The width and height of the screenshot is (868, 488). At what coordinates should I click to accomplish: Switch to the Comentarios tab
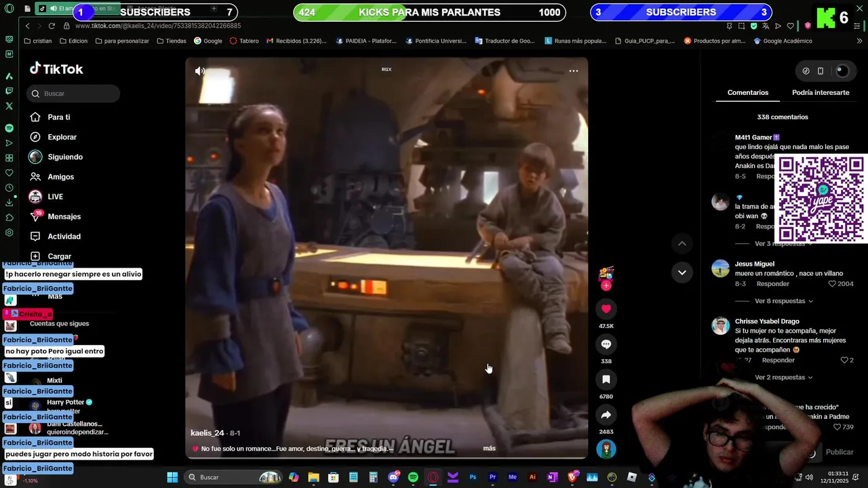click(748, 93)
